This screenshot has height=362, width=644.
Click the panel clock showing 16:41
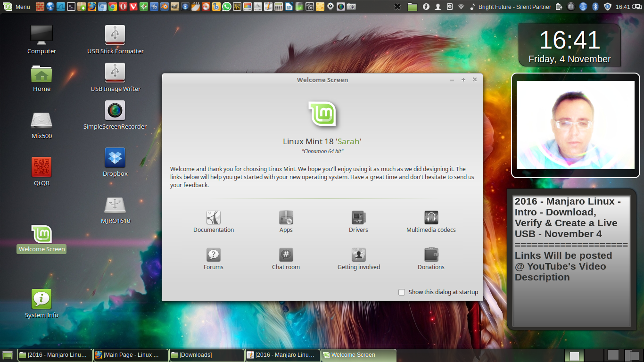coord(623,7)
